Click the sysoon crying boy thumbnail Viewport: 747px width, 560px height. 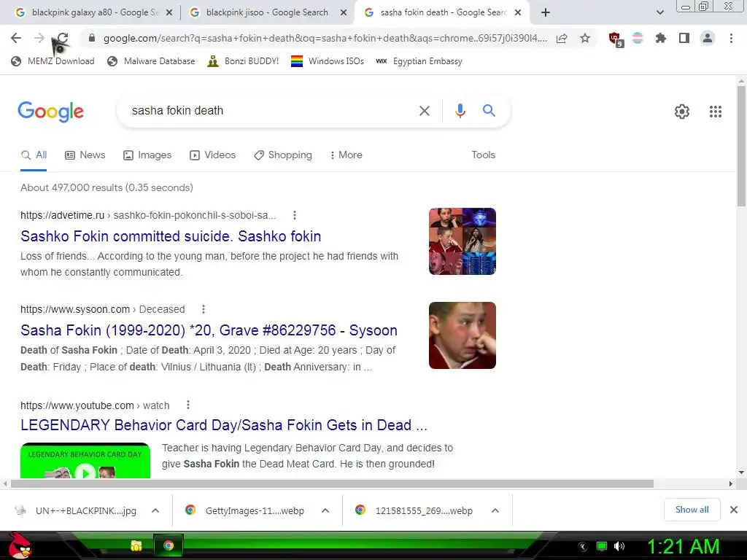(462, 335)
